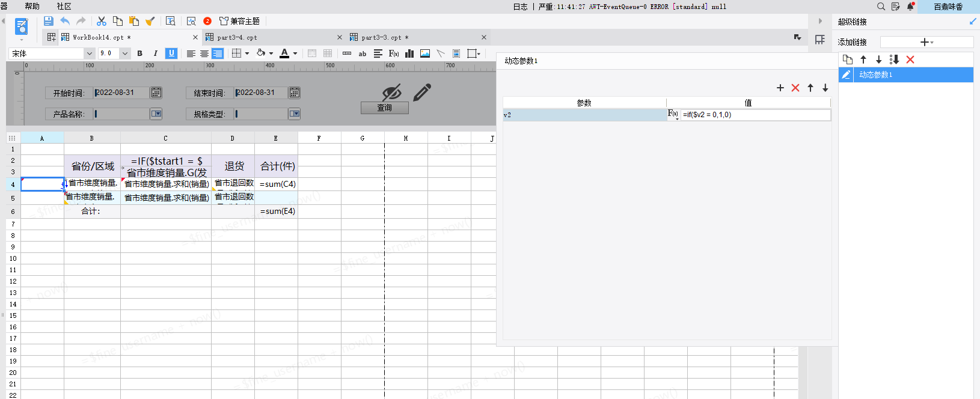Toggle bold formatting
Image resolution: width=980 pixels, height=399 pixels.
(x=140, y=53)
